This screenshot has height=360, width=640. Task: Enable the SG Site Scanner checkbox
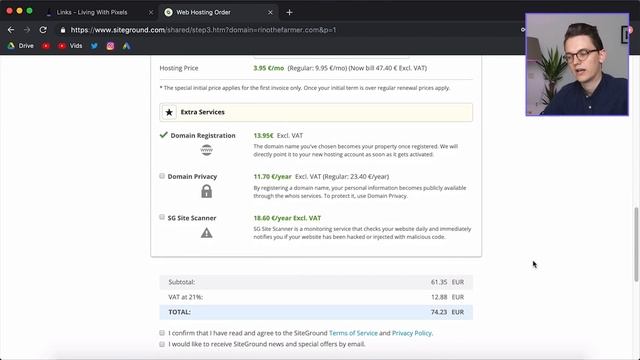tap(162, 217)
